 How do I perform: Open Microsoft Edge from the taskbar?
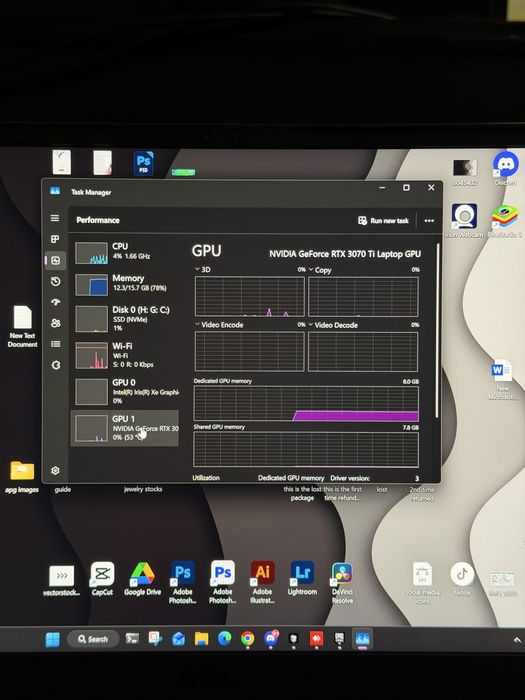pos(225,639)
